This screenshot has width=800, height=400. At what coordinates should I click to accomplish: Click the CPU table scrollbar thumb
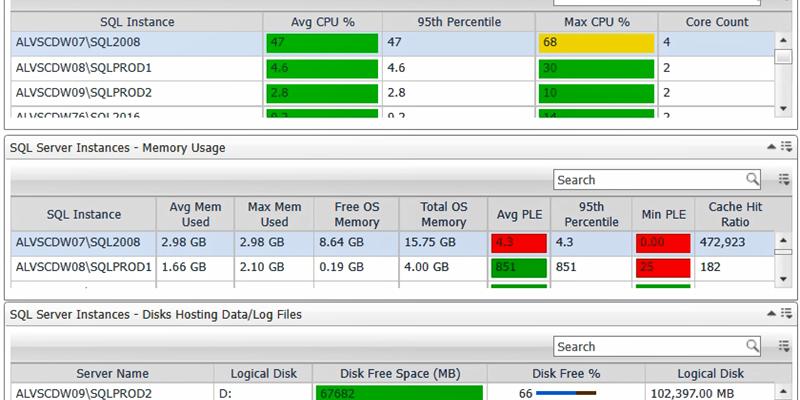coord(783,56)
